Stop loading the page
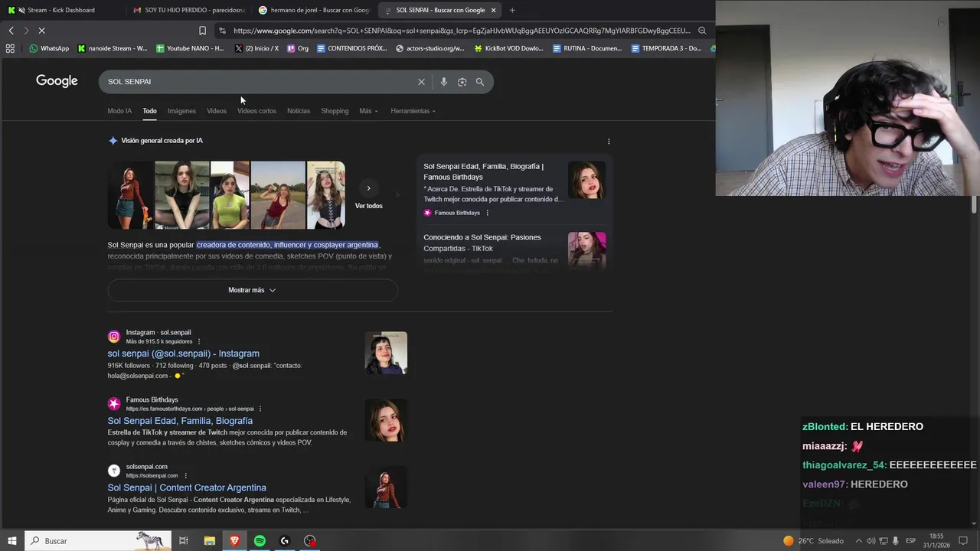The width and height of the screenshot is (980, 551). (x=41, y=31)
